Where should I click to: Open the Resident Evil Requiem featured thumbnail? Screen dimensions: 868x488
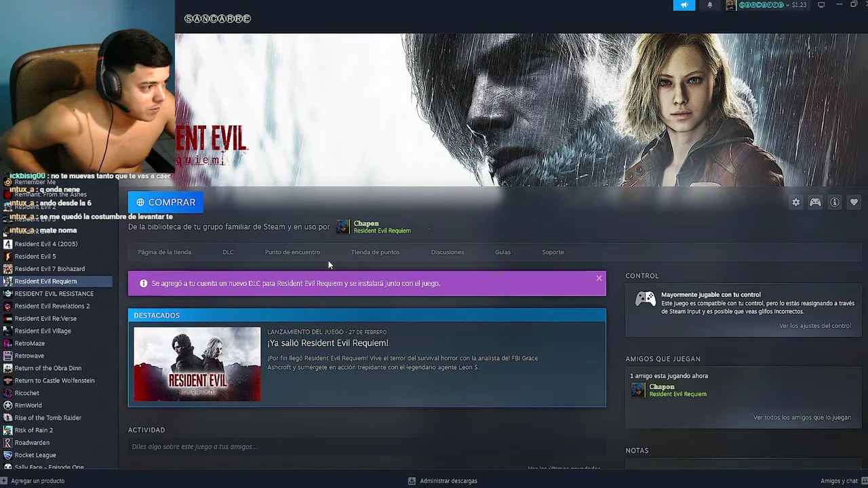197,364
